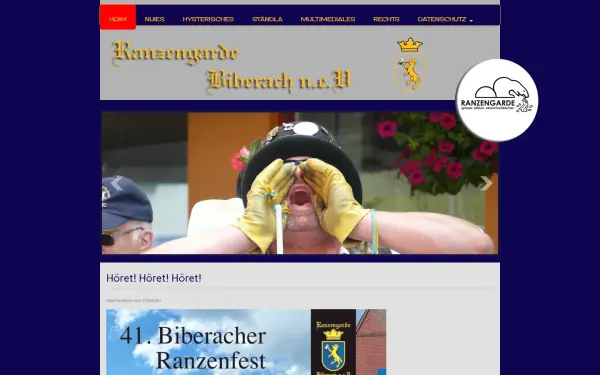Select the STÄNDLA menu item
Screen dimensions: 600x375
click(x=267, y=19)
